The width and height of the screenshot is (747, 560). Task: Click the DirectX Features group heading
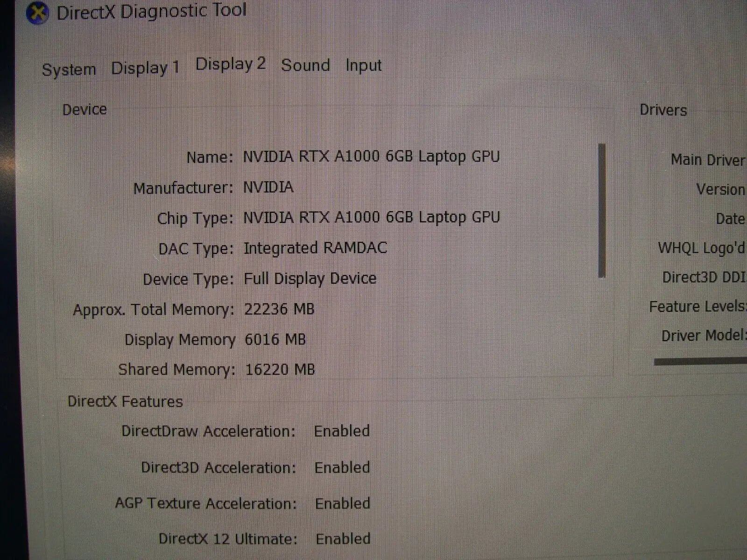click(125, 401)
